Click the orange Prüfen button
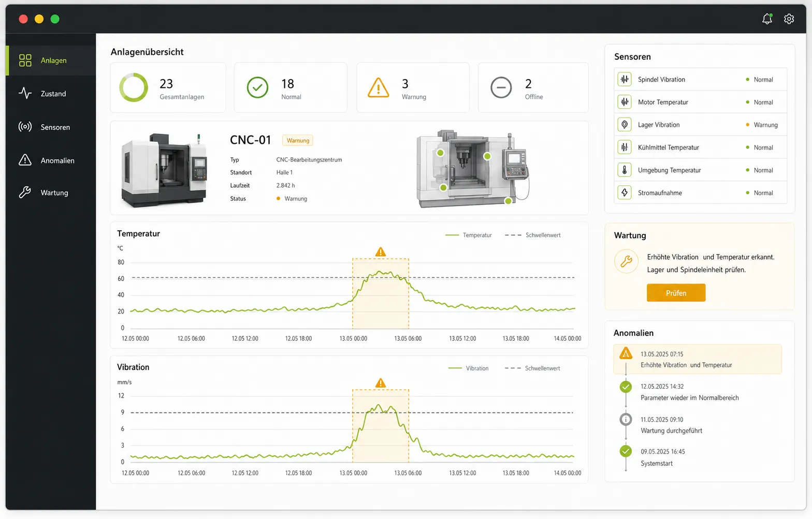Viewport: 812px width, 519px height. [676, 293]
